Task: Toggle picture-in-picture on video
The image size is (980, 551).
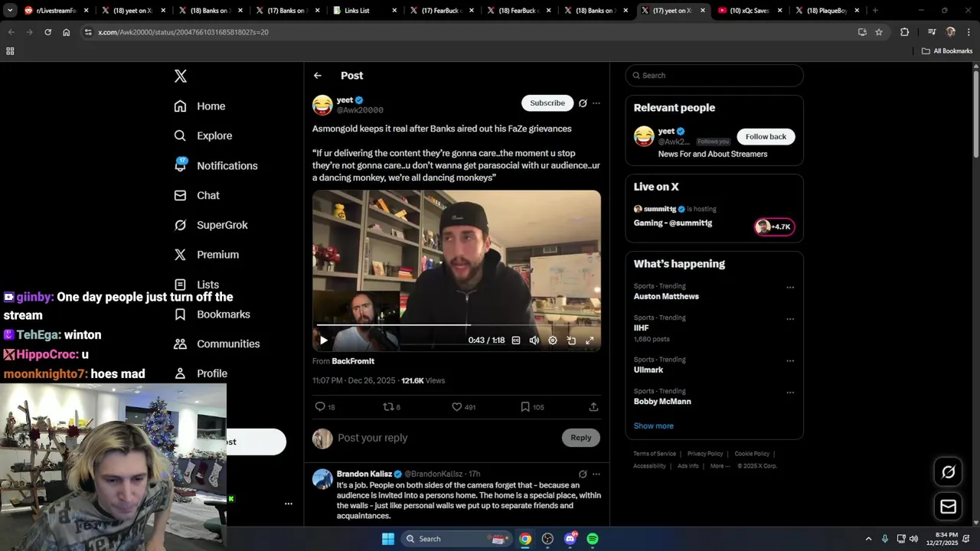Action: point(571,341)
